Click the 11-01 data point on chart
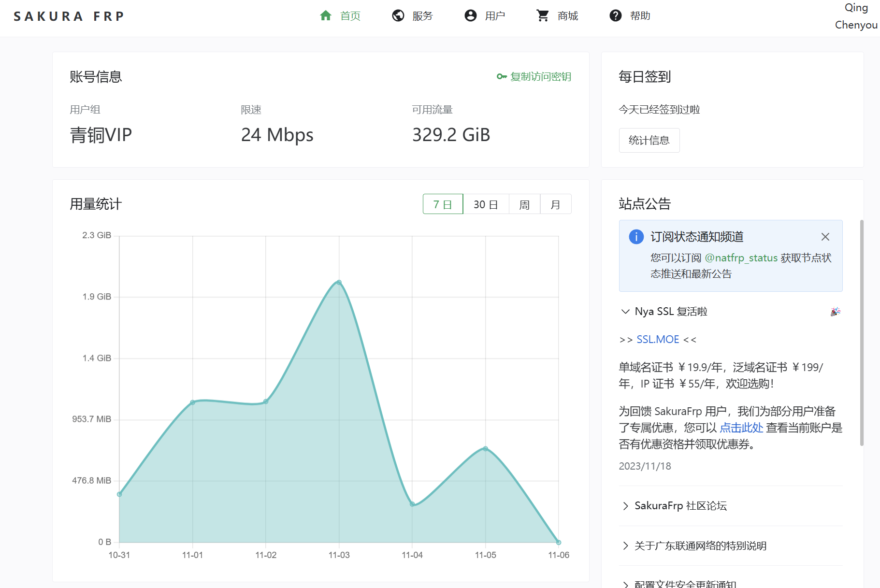Viewport: 880px width, 588px height. 193,402
